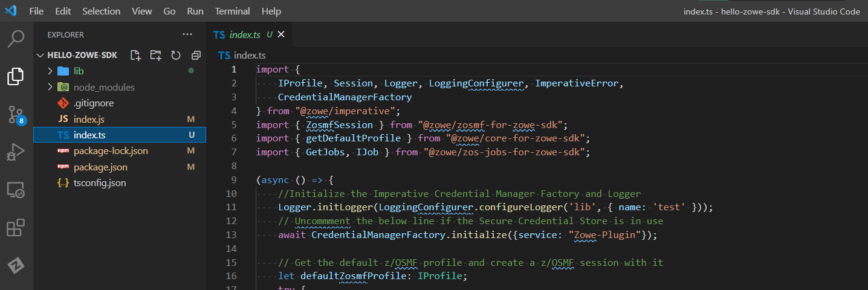Open the Help menu
Viewport: 868px width, 290px height.
(271, 11)
